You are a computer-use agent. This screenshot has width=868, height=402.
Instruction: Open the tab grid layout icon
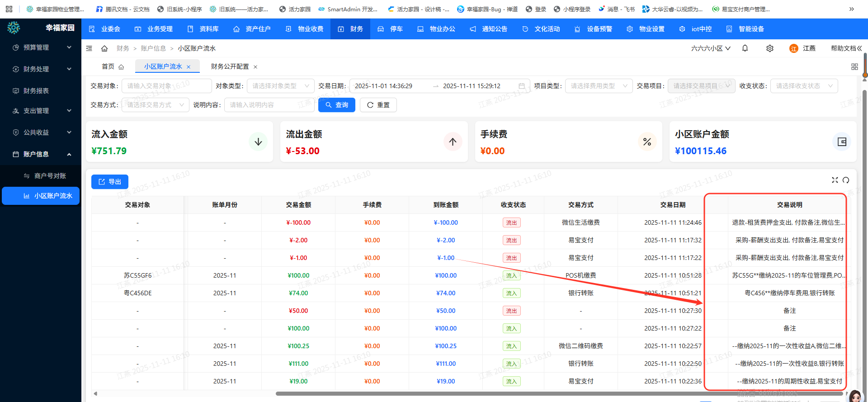[854, 67]
